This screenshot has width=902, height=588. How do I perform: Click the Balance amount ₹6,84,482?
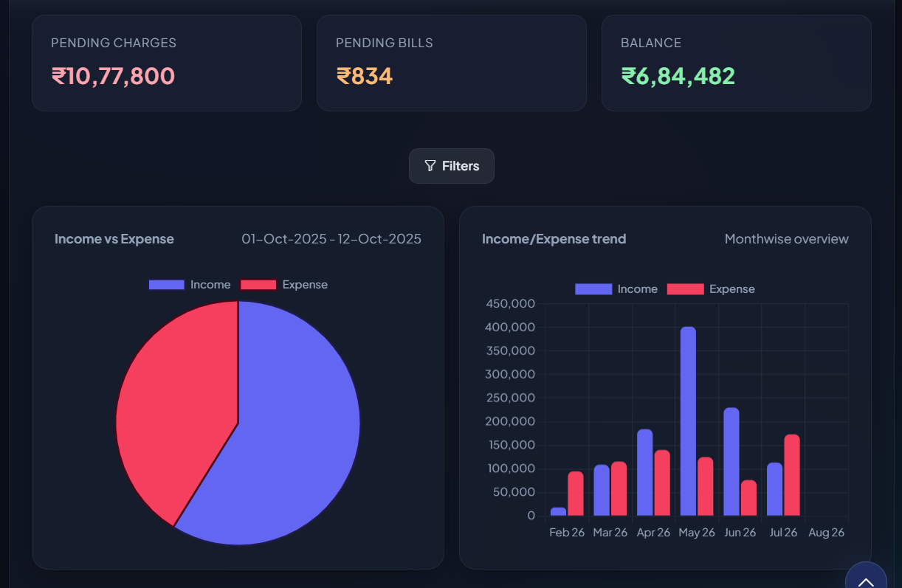[678, 76]
